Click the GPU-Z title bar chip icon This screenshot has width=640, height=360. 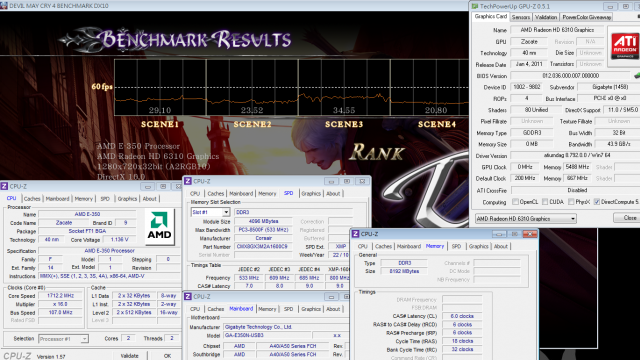pyautogui.click(x=475, y=6)
